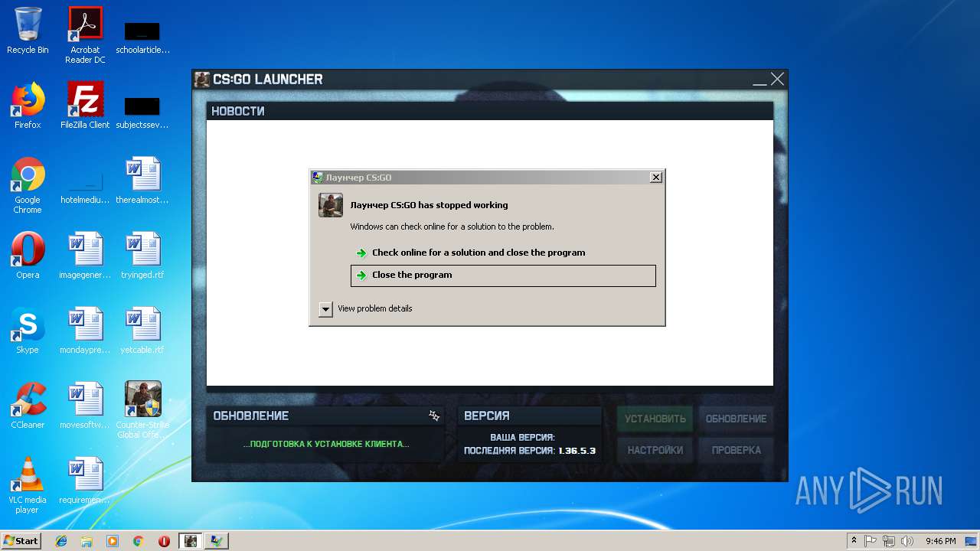Click the Start button

click(21, 541)
